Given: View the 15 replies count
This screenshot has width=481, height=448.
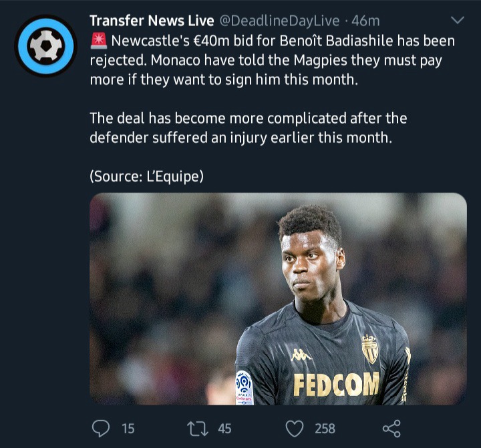Looking at the screenshot, I should coord(128,429).
